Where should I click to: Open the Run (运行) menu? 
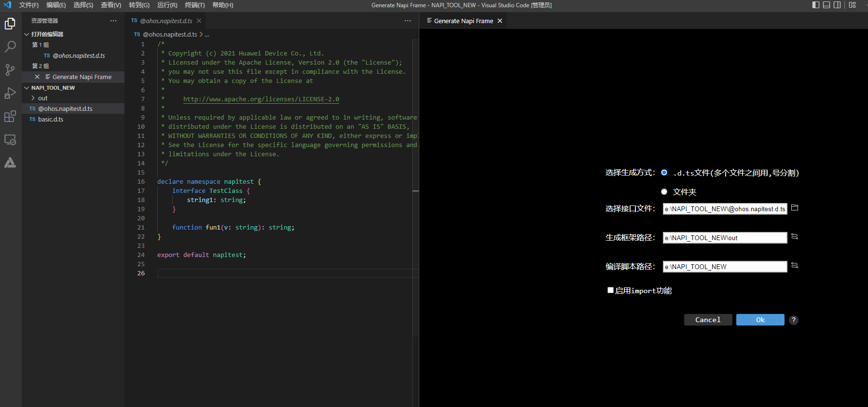tap(167, 5)
